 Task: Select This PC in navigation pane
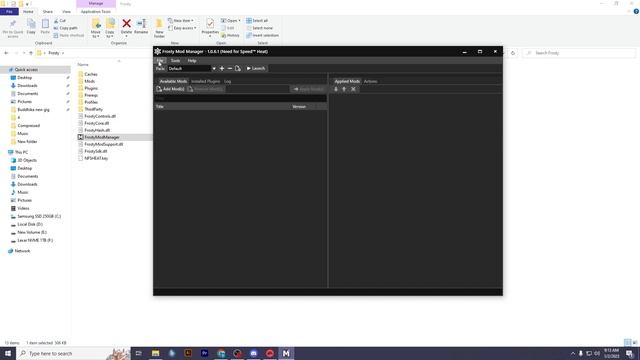click(21, 152)
